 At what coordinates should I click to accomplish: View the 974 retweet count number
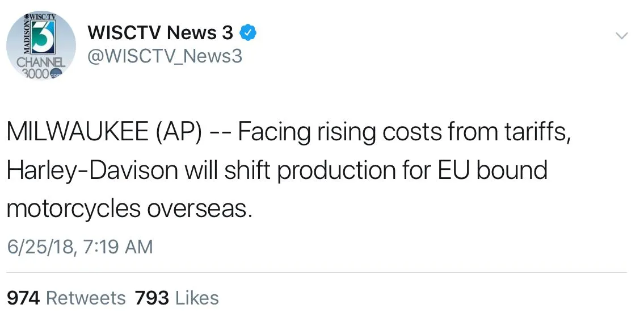point(23,298)
